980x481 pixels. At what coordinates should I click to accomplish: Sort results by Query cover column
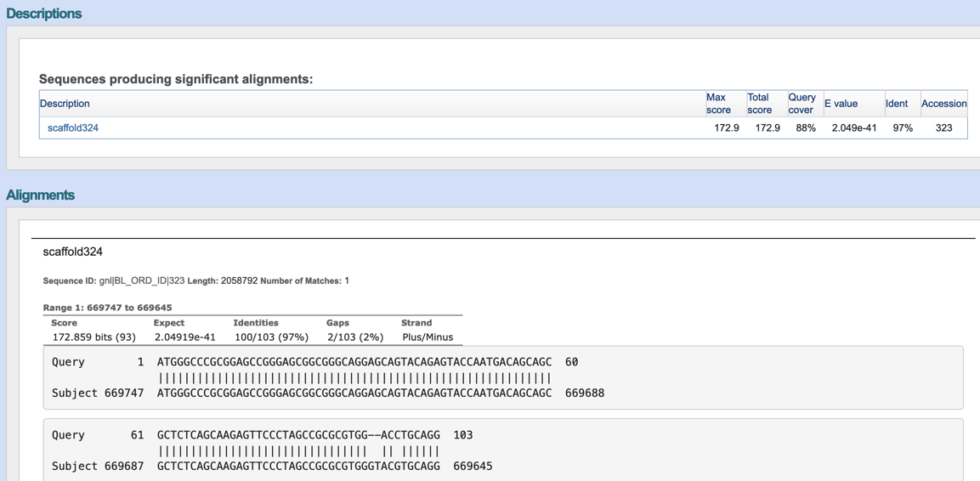click(802, 104)
